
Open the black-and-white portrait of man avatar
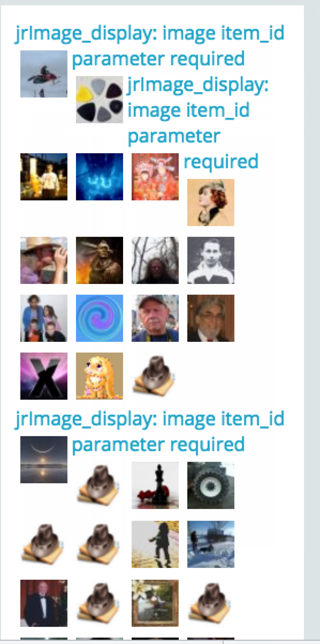[211, 260]
